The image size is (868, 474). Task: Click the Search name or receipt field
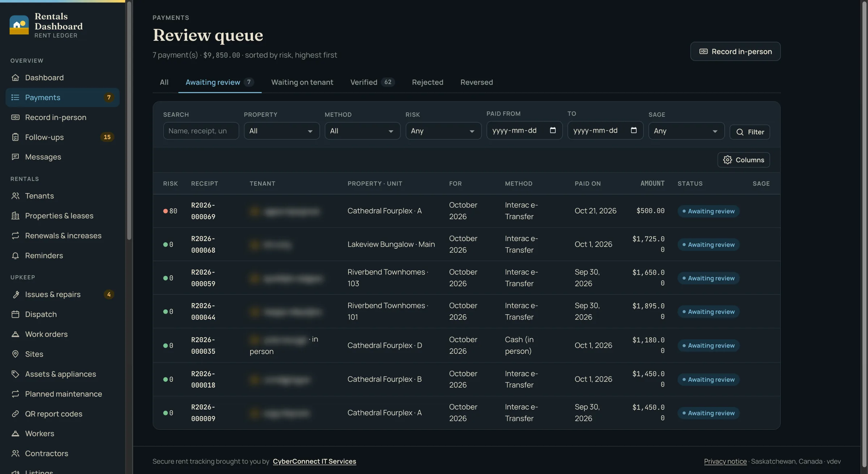201,131
